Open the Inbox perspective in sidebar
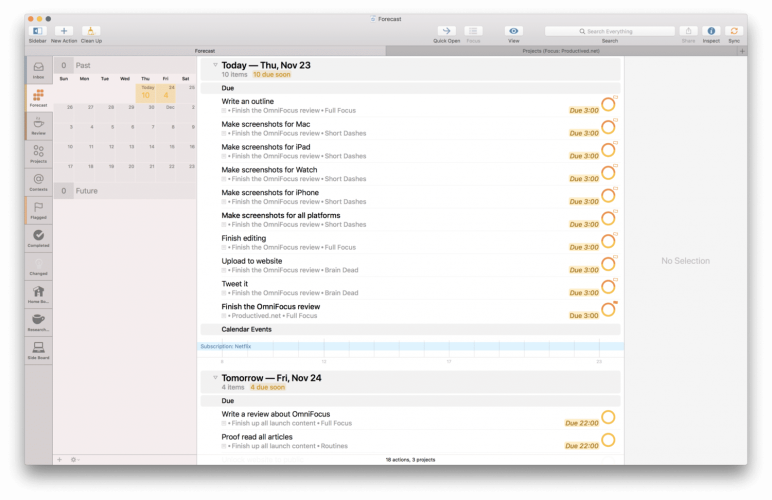Image resolution: width=772 pixels, height=500 pixels. (x=38, y=70)
